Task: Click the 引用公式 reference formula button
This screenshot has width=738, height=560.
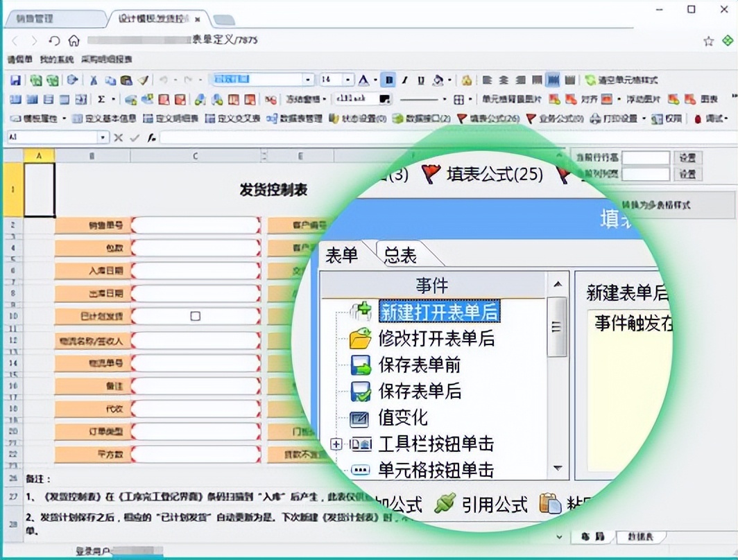Action: click(x=494, y=505)
